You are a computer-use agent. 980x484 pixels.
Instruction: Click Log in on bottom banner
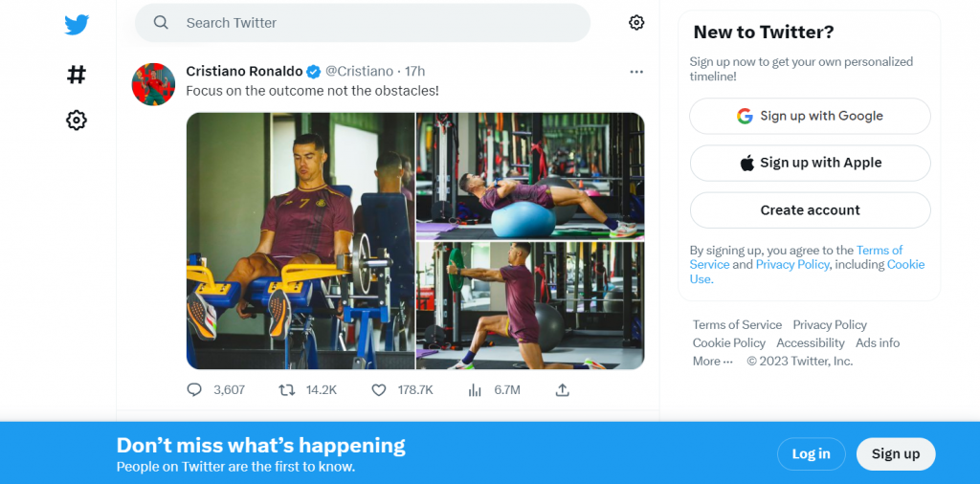tap(811, 453)
